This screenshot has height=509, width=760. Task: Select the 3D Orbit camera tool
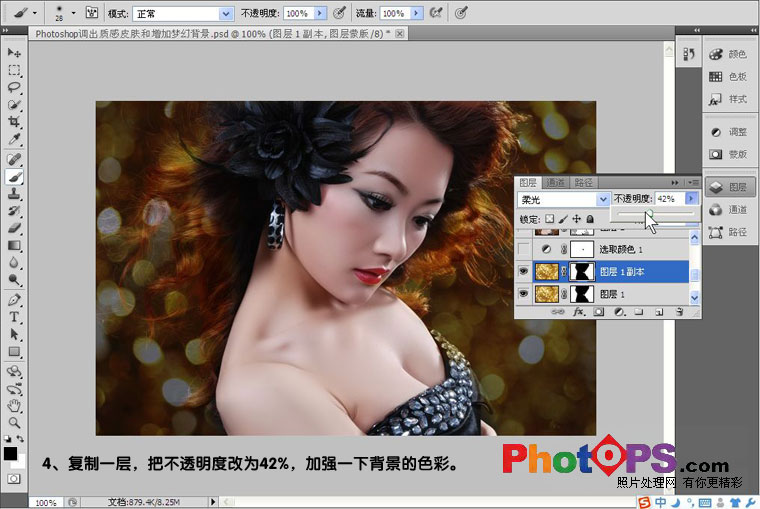point(14,389)
